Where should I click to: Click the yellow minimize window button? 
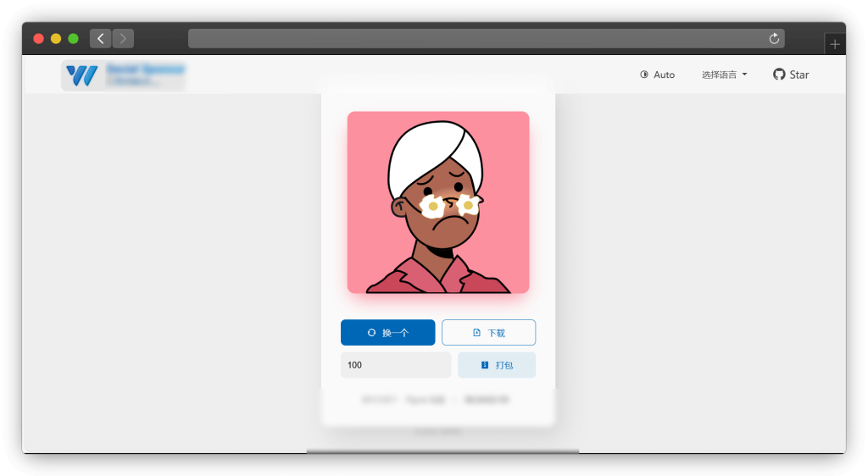click(x=56, y=38)
